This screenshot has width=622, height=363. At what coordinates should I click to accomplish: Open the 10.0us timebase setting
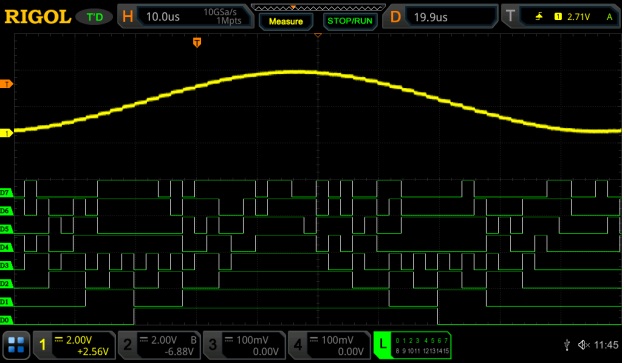(x=163, y=17)
